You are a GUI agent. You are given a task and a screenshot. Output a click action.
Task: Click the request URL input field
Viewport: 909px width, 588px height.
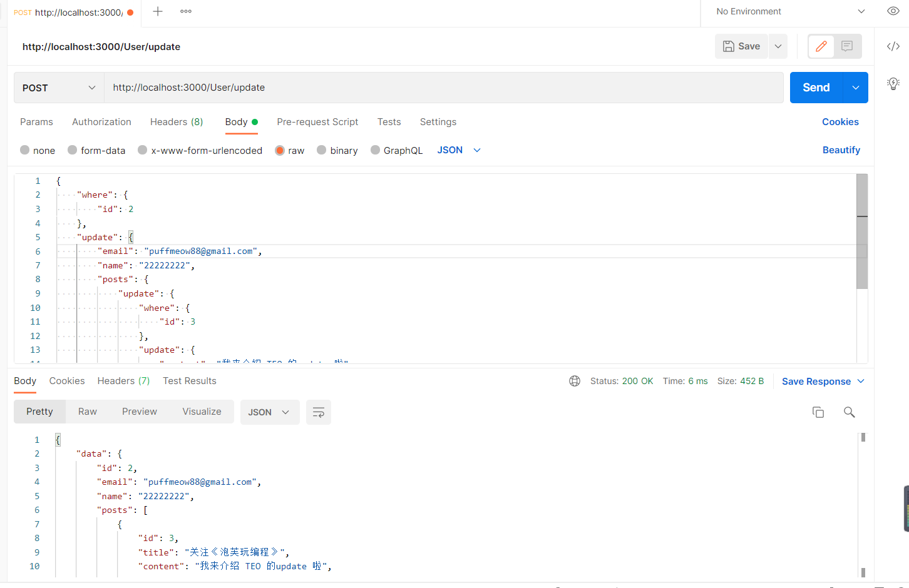(x=443, y=88)
